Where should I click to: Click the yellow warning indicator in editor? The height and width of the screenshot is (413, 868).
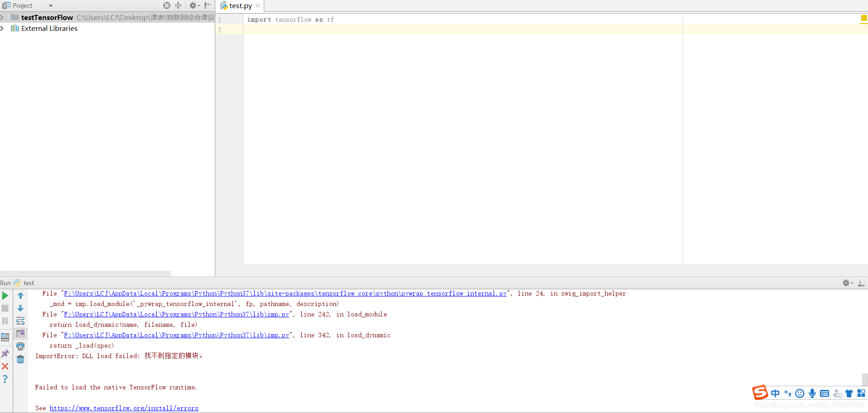[x=864, y=18]
